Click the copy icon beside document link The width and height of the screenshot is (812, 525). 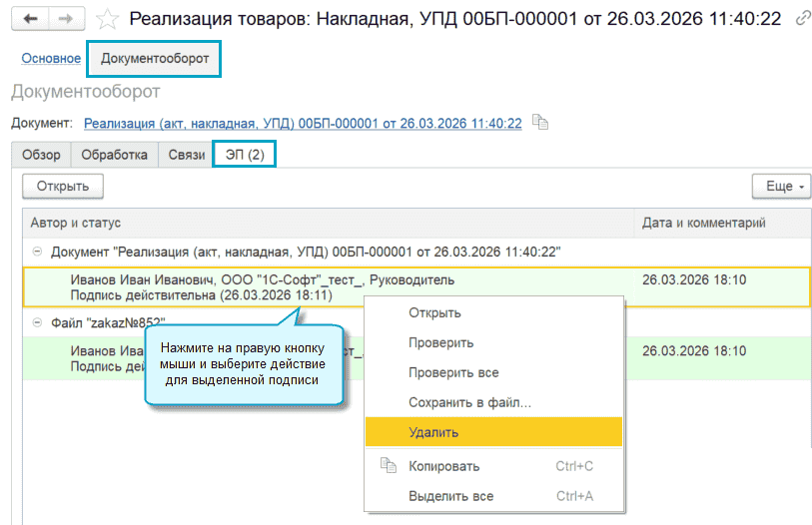point(540,123)
